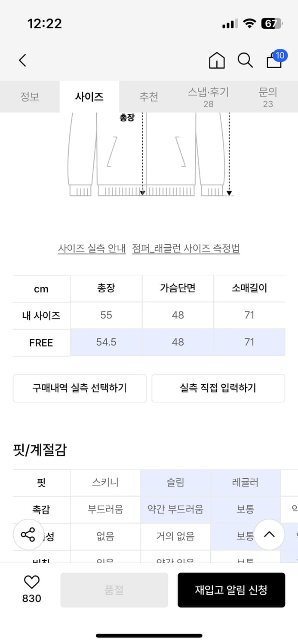
Task: Select 부드러움 texture option
Action: 105,509
